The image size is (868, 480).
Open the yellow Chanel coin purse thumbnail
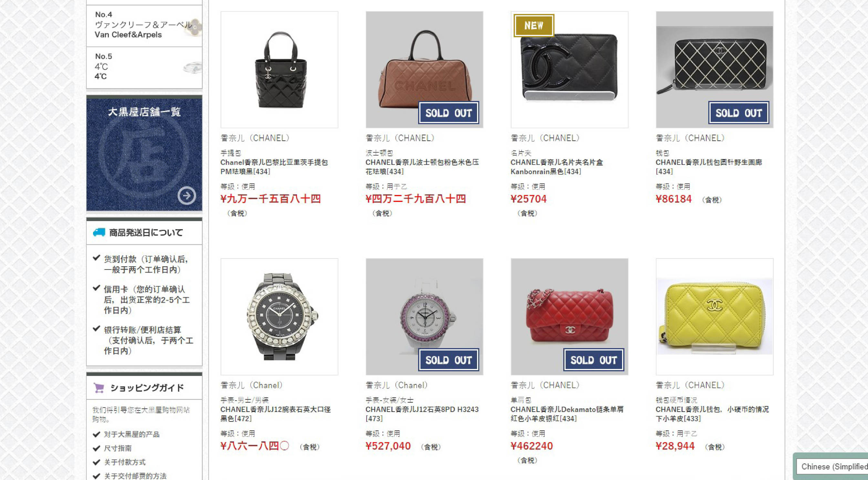coord(714,317)
